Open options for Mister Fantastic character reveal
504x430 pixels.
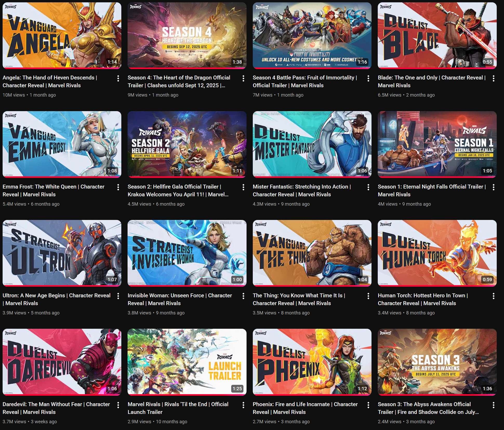pos(368,187)
